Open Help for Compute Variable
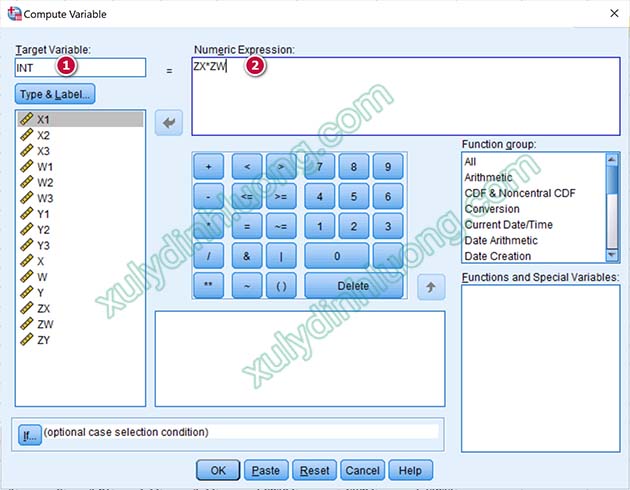This screenshot has width=630, height=490. 411,470
